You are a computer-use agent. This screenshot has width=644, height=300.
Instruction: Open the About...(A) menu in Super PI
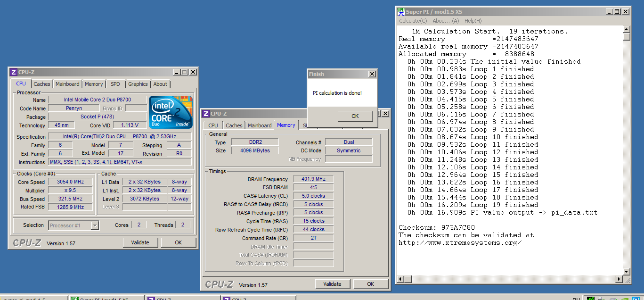446,21
